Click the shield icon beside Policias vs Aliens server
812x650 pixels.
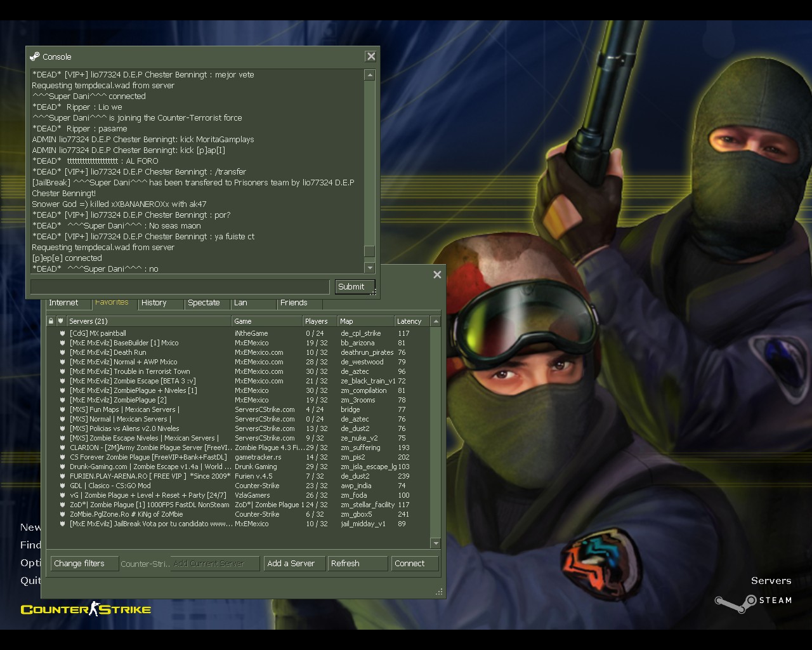(x=63, y=428)
